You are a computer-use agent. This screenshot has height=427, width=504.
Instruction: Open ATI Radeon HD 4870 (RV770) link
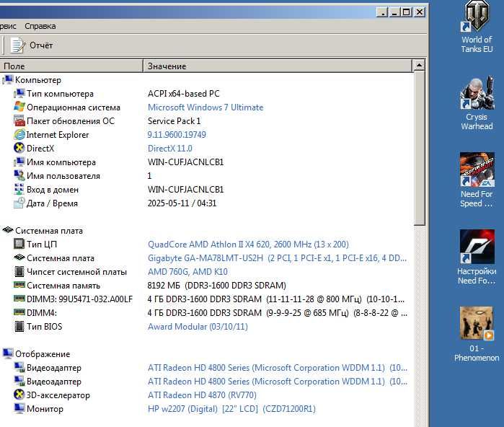[202, 395]
